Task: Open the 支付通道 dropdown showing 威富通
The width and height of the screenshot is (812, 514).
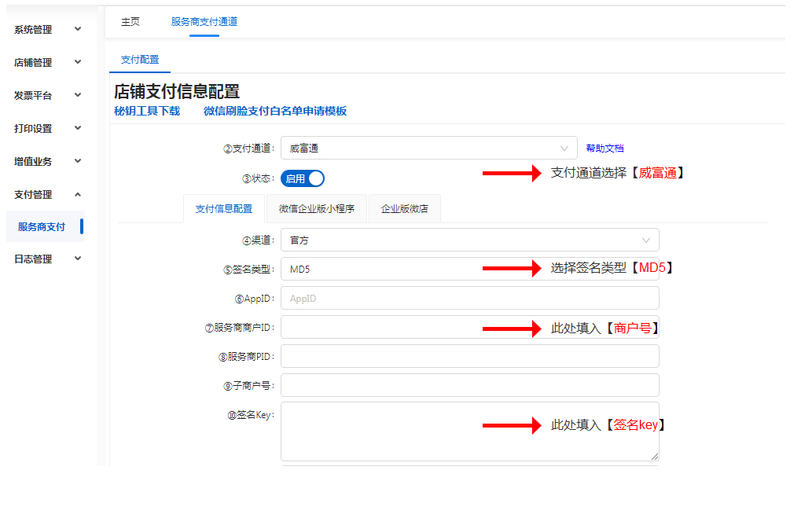Action: (428, 148)
